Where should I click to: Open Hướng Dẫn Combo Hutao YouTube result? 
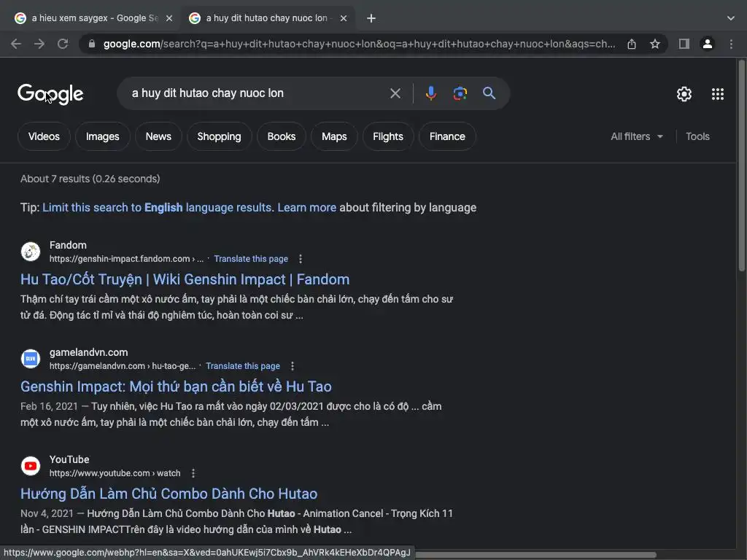coord(169,494)
